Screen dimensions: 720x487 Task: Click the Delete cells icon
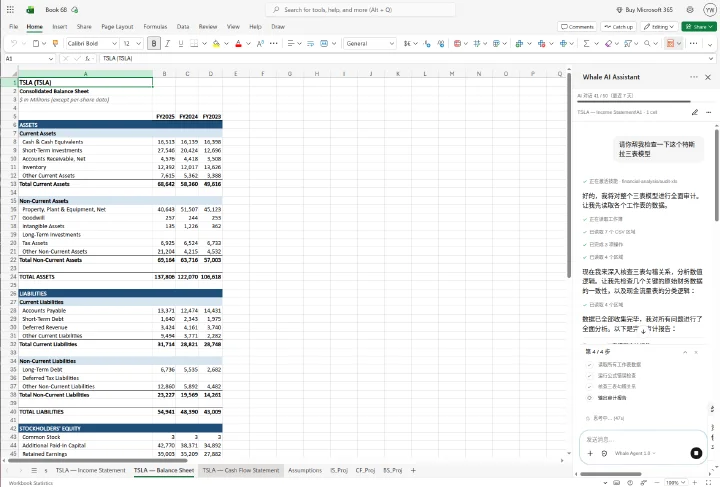pos(541,44)
